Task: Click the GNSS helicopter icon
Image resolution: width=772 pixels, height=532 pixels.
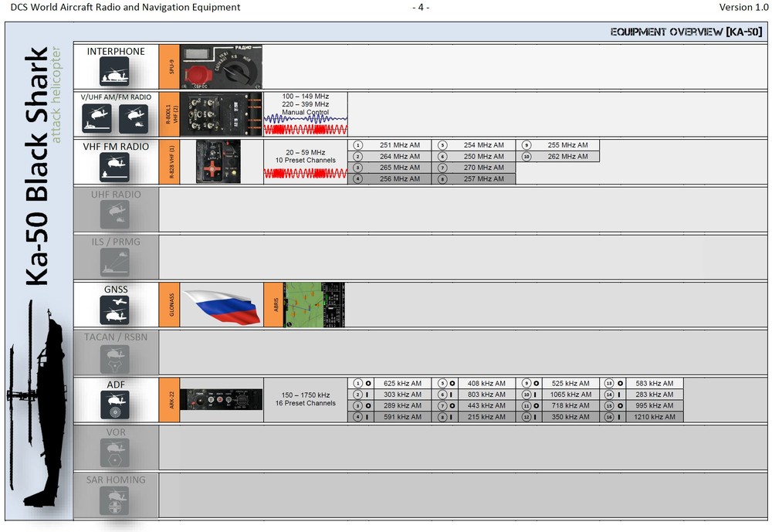Action: 114,310
